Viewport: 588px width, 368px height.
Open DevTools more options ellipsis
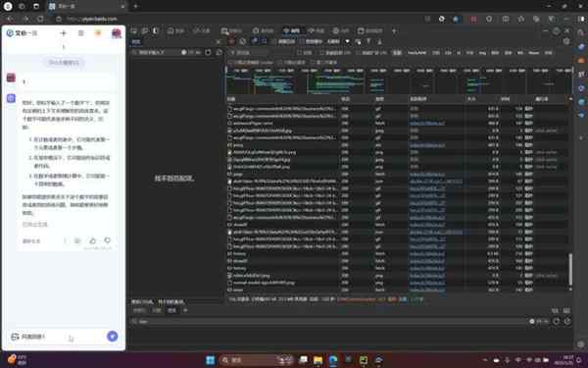click(x=546, y=30)
